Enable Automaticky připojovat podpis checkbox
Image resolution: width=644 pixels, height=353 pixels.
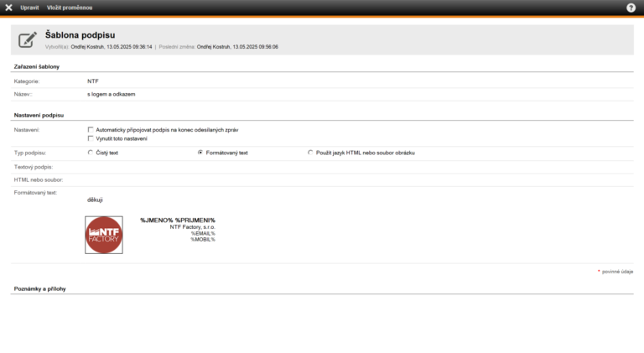pyautogui.click(x=91, y=130)
